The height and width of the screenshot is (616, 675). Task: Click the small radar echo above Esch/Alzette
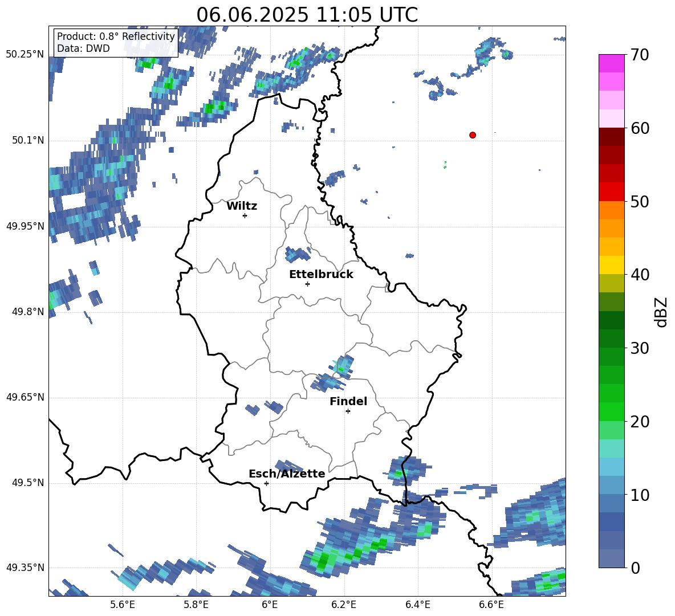[x=288, y=466]
